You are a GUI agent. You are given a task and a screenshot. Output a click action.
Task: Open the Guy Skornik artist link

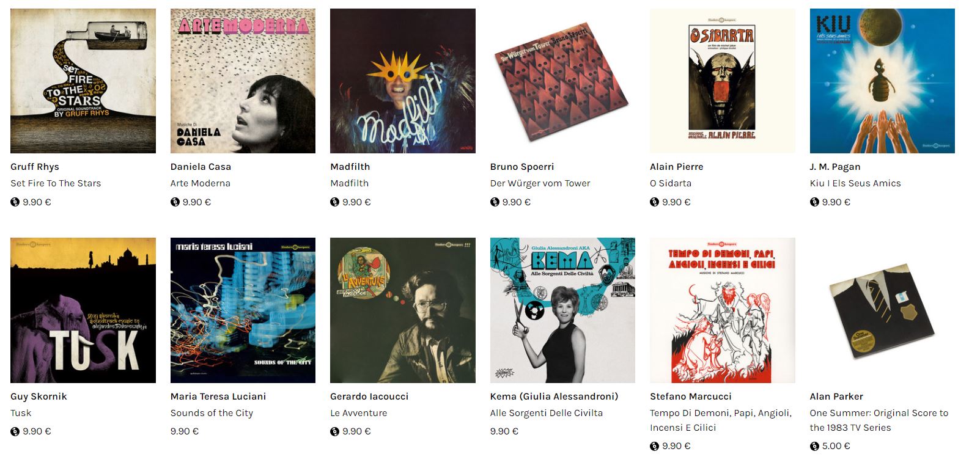click(39, 397)
